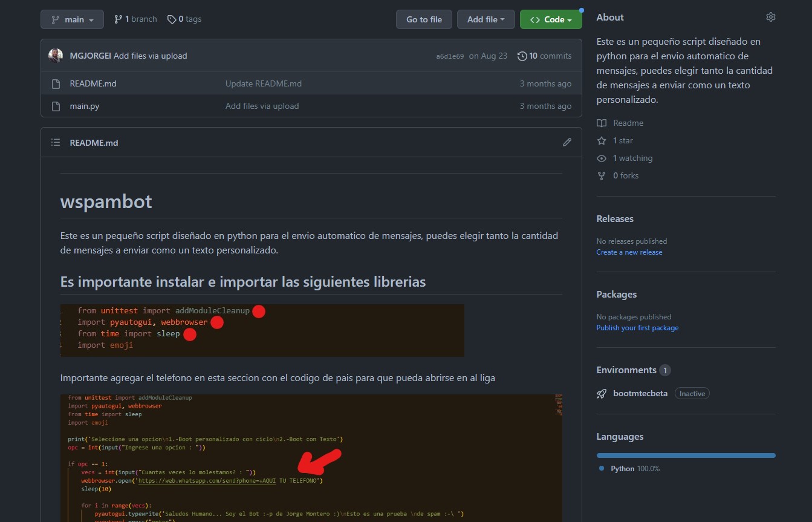Image resolution: width=812 pixels, height=522 pixels.
Task: Open the Packages section heading
Action: pos(617,295)
